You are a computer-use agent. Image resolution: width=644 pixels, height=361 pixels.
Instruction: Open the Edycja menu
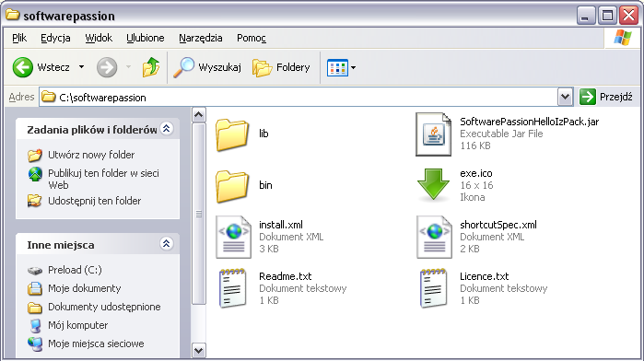click(x=55, y=38)
